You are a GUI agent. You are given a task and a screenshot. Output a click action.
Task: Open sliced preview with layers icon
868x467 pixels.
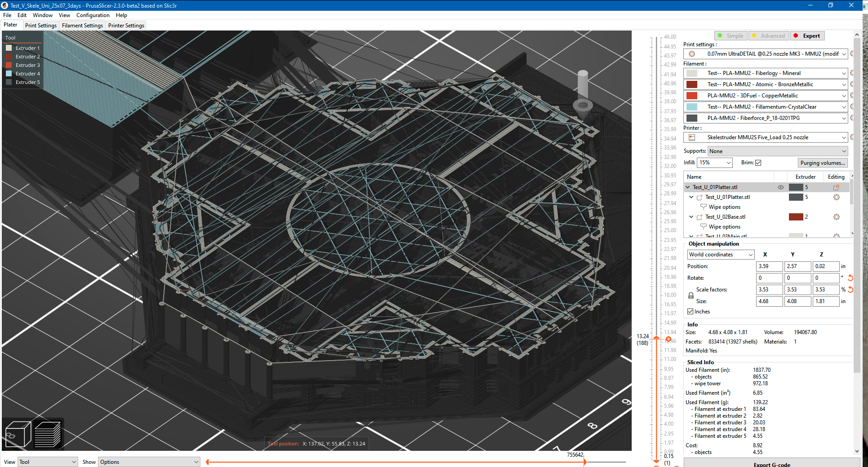pyautogui.click(x=48, y=434)
